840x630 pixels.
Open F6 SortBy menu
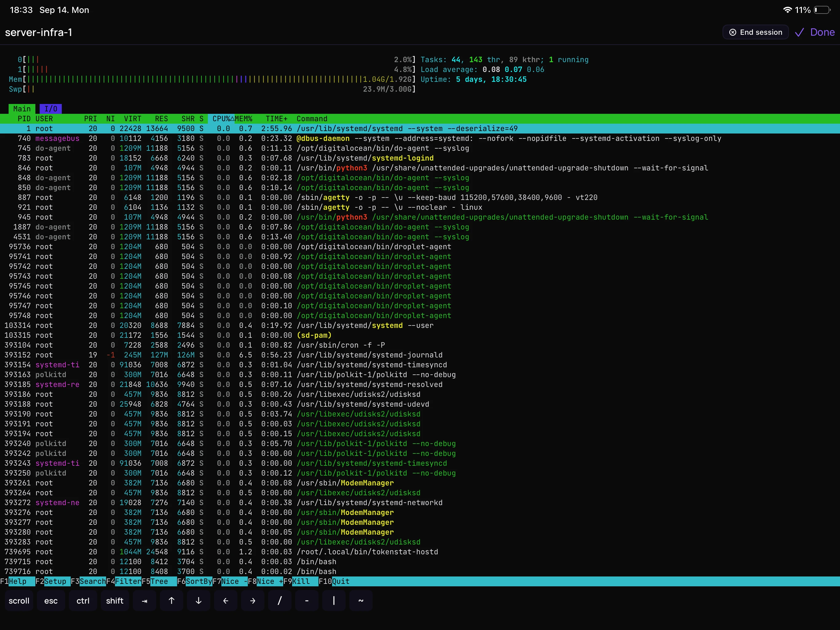coord(194,581)
